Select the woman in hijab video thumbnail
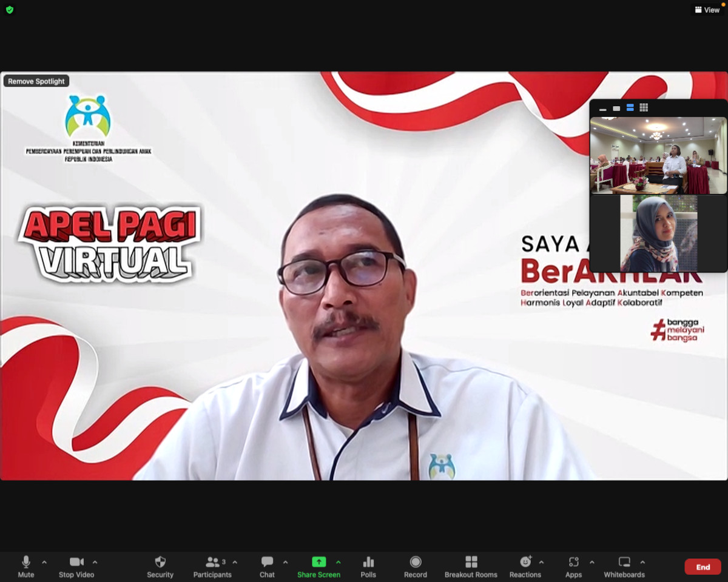 [x=658, y=233]
